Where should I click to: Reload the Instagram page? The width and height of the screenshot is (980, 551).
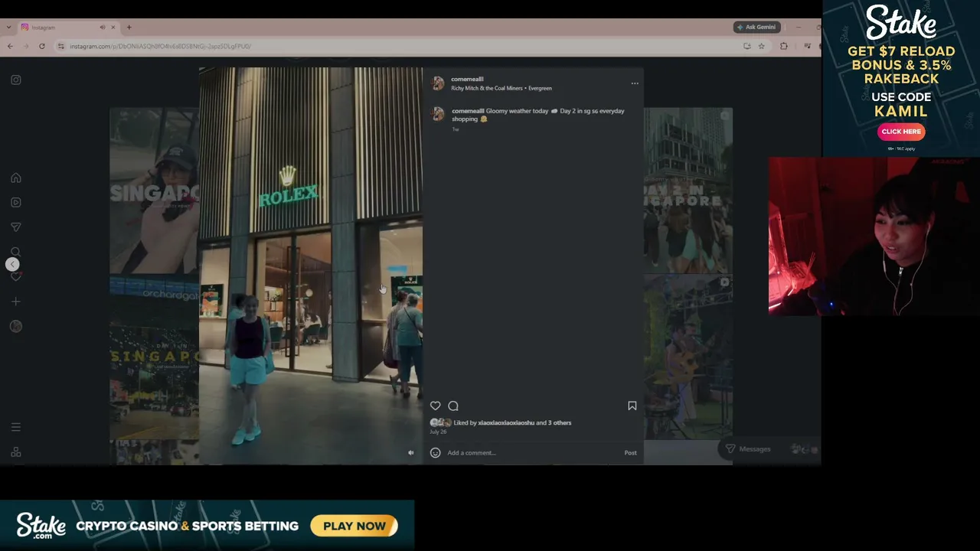click(x=42, y=46)
